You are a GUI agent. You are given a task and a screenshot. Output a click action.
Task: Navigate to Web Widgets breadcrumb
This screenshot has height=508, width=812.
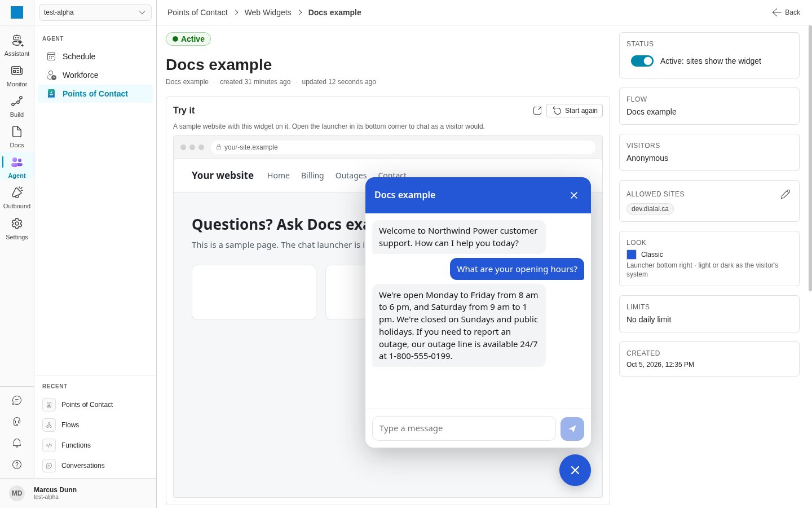[268, 12]
